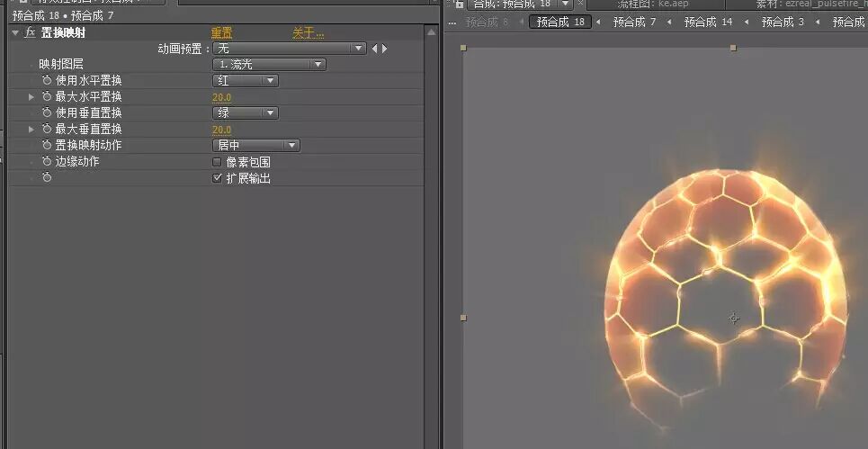
Task: Open 使用垂直置换 dropdown showing 绿
Action: [246, 113]
